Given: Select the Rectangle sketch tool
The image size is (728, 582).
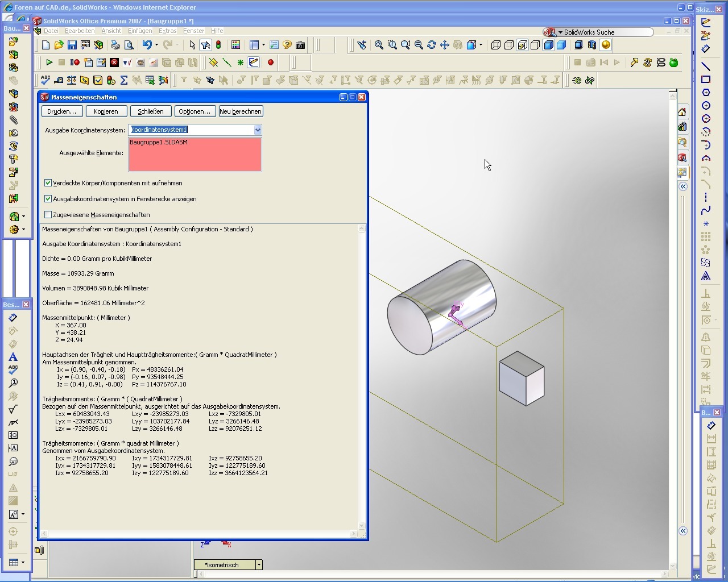Looking at the screenshot, I should tap(706, 80).
